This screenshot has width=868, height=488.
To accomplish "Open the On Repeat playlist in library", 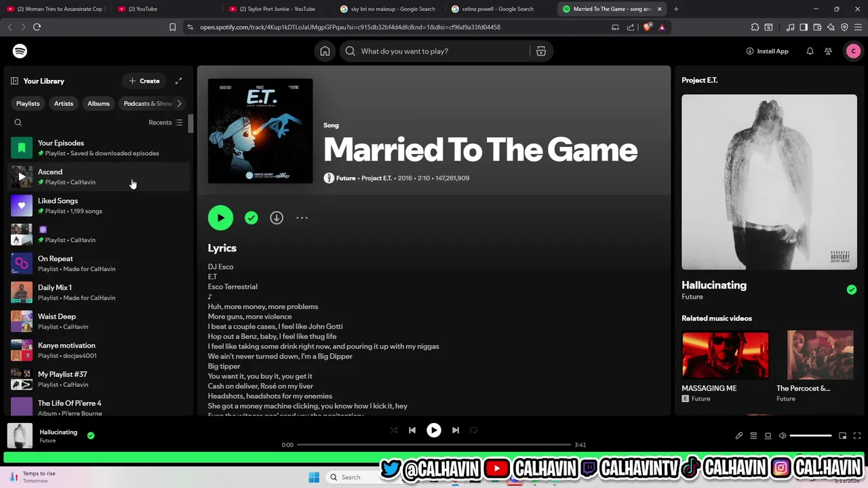I will [99, 263].
